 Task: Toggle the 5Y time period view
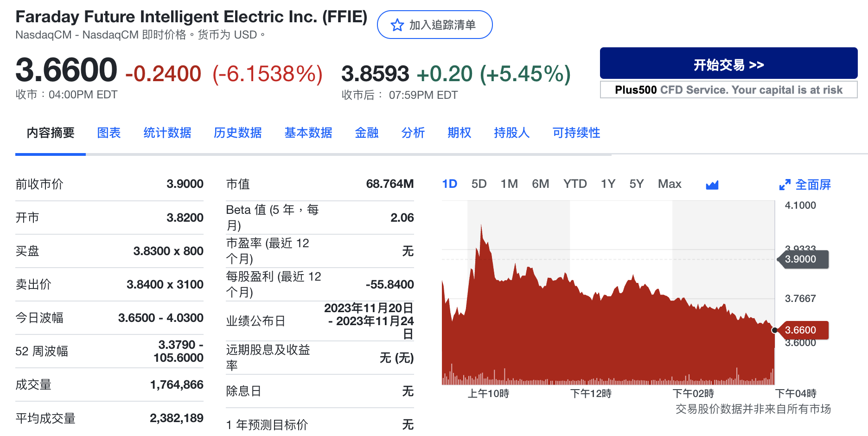[x=636, y=184]
